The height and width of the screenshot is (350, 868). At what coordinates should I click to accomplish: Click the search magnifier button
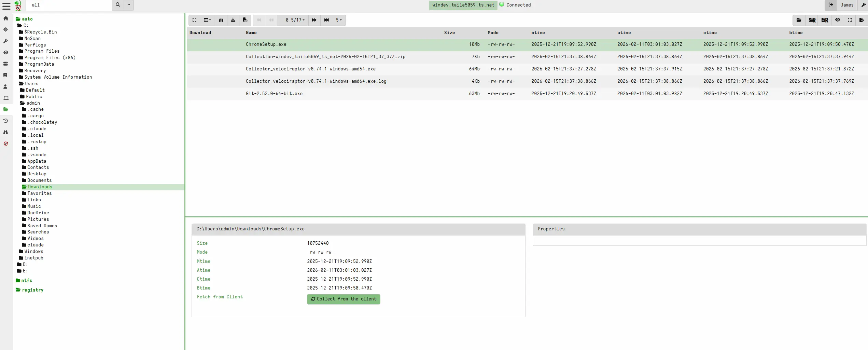point(118,5)
